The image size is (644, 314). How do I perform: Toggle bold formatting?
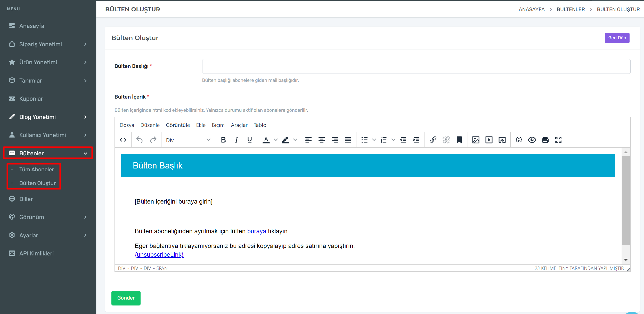coord(223,140)
